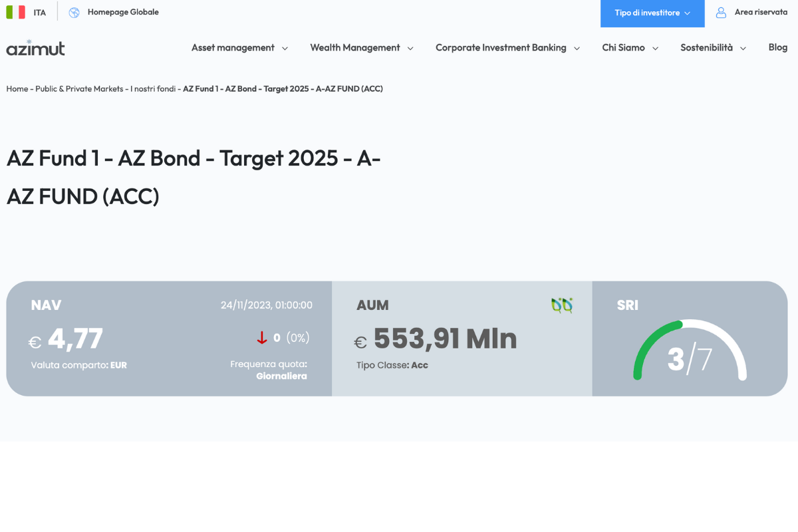
Task: Expand the Sostenibilità chevron
Action: [743, 49]
